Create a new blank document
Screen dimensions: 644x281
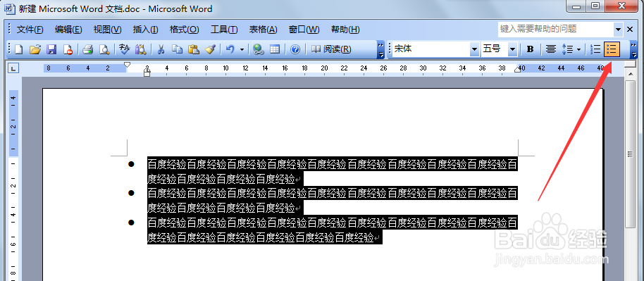[x=19, y=50]
